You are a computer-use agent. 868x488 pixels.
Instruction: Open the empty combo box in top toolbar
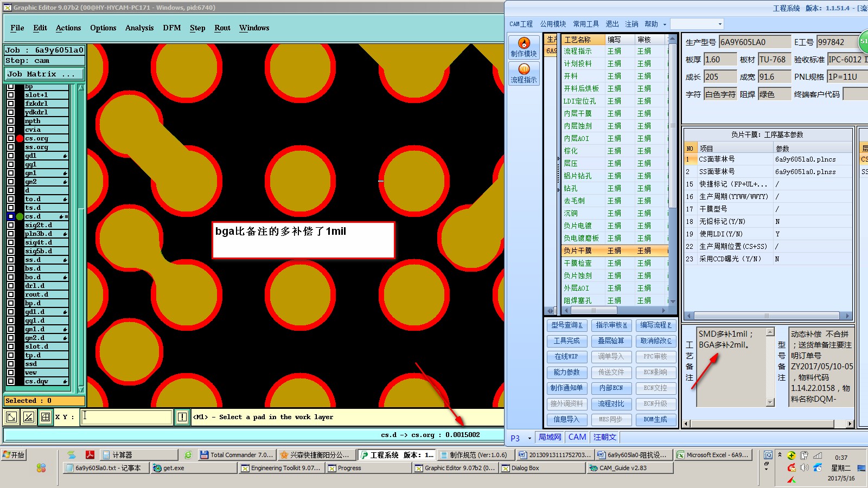697,24
